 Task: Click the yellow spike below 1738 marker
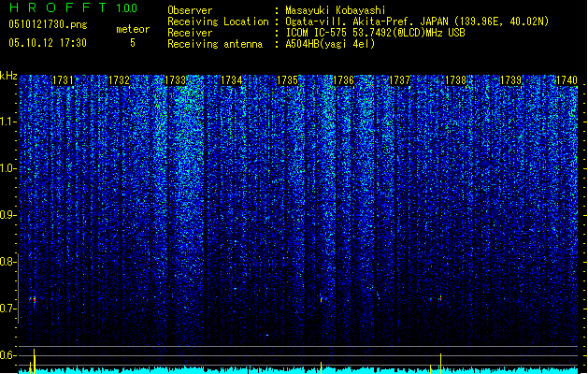(440, 364)
